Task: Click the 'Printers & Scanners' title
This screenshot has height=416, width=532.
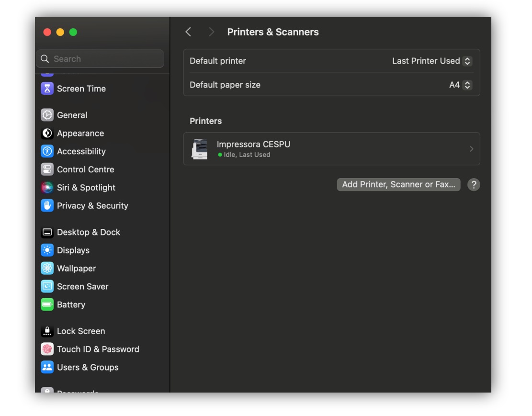Action: (x=273, y=32)
